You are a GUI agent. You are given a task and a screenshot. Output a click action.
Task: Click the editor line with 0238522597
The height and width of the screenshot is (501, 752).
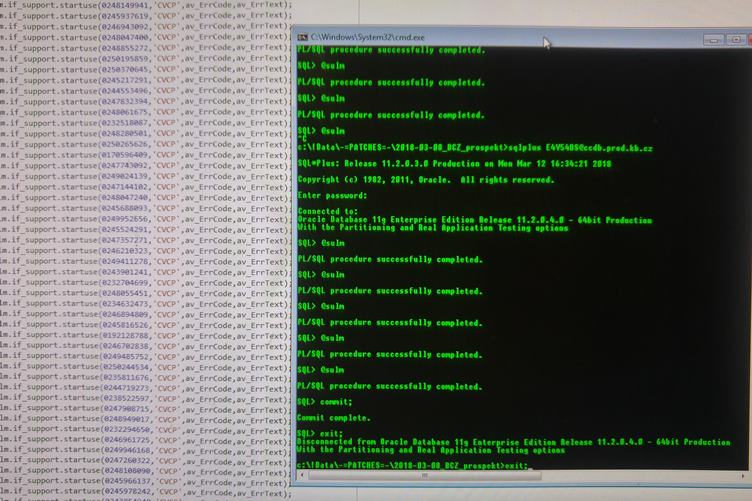pos(146,398)
